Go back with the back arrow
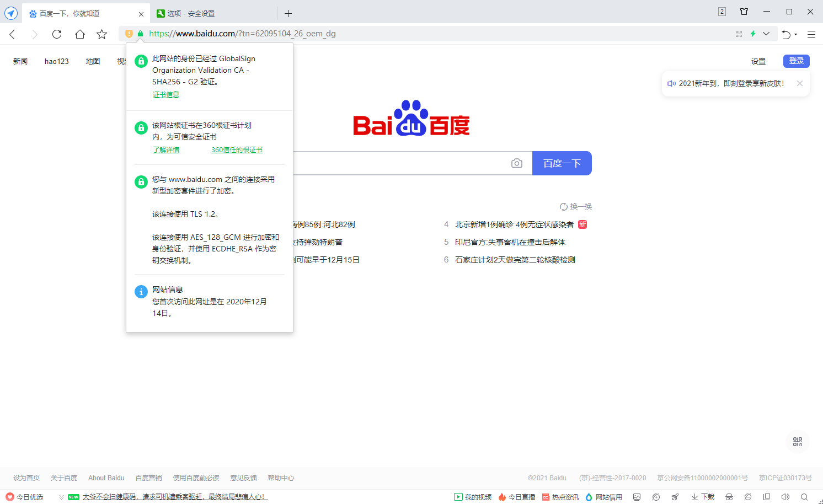 [x=12, y=34]
